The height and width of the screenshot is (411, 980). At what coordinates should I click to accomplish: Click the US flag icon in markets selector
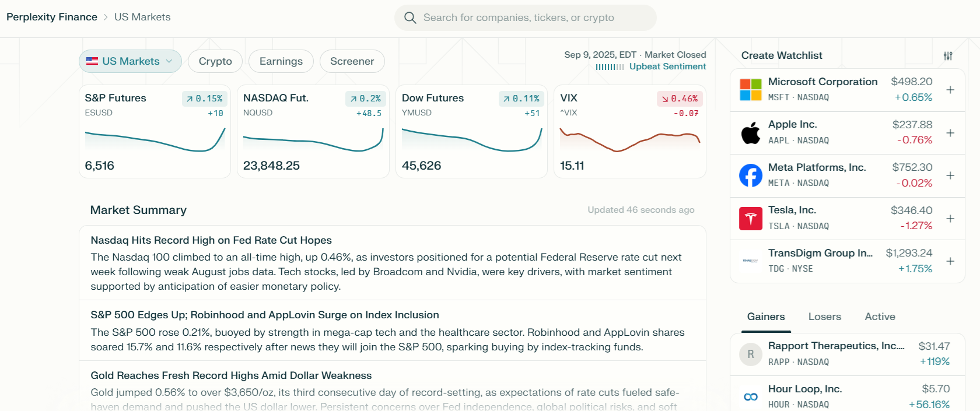pyautogui.click(x=92, y=61)
